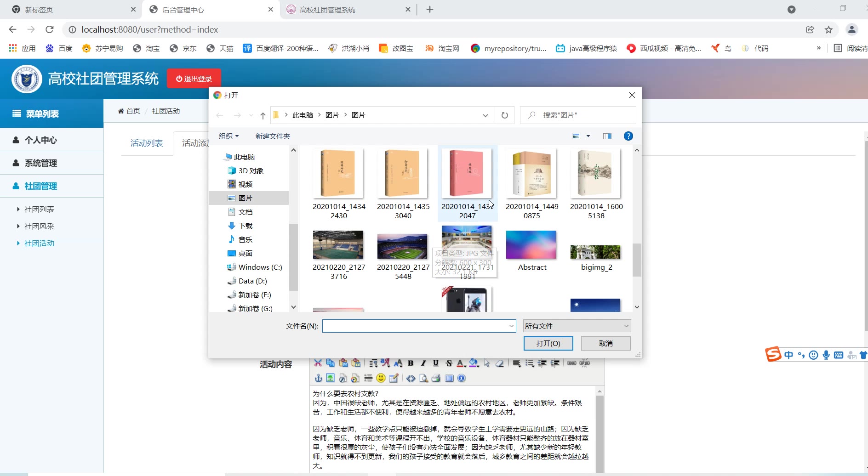Image resolution: width=868 pixels, height=476 pixels.
Task: Expand the address bar path history dropdown
Action: pos(485,115)
